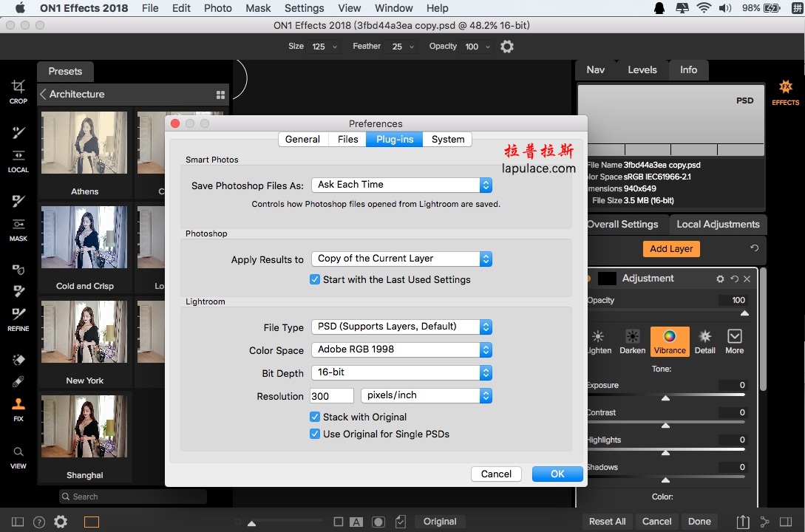Viewport: 805px width, 532px height.
Task: Select the eraser tool in the FIX group
Action: 18,360
